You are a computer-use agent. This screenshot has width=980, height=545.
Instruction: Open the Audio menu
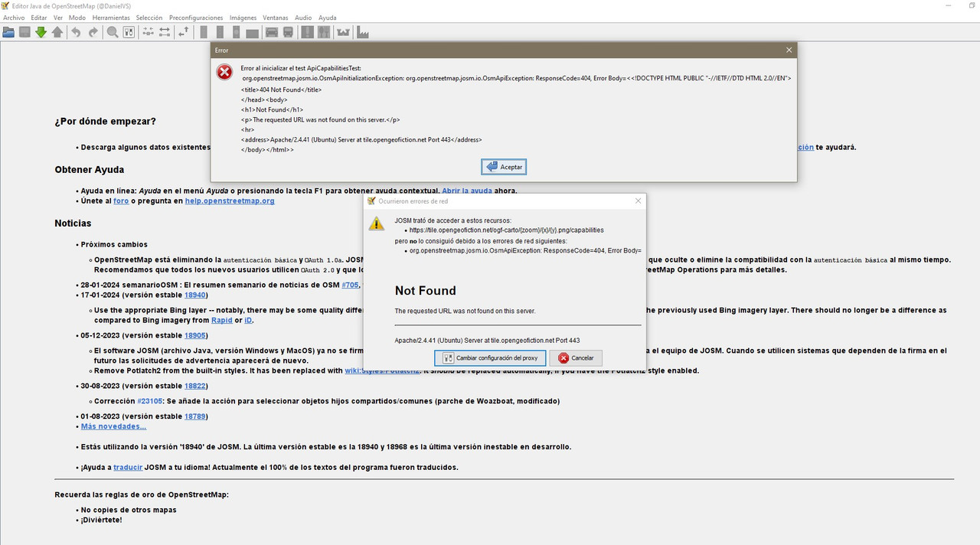pos(303,18)
